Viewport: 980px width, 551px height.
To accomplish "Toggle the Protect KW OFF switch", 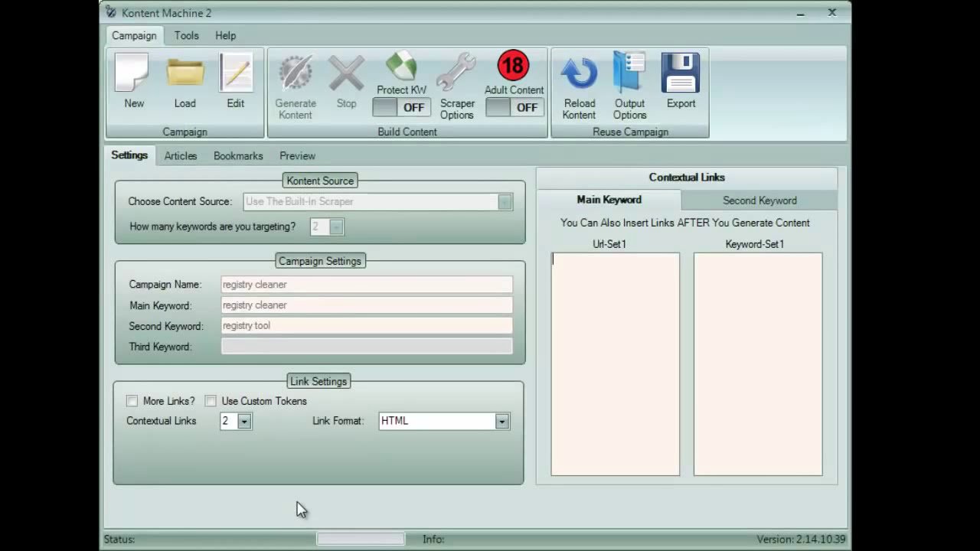I will tap(402, 107).
